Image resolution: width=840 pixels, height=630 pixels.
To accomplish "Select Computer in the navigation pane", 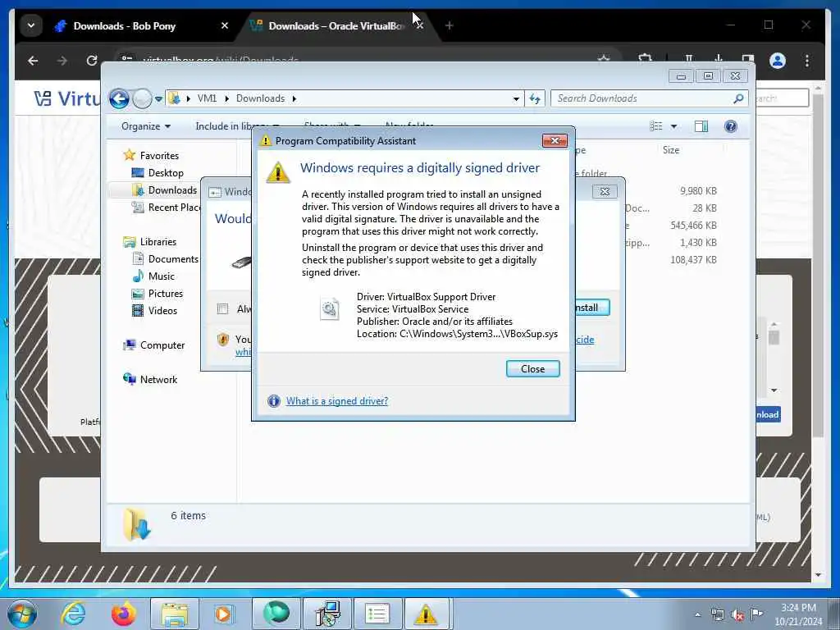I will click(x=162, y=345).
